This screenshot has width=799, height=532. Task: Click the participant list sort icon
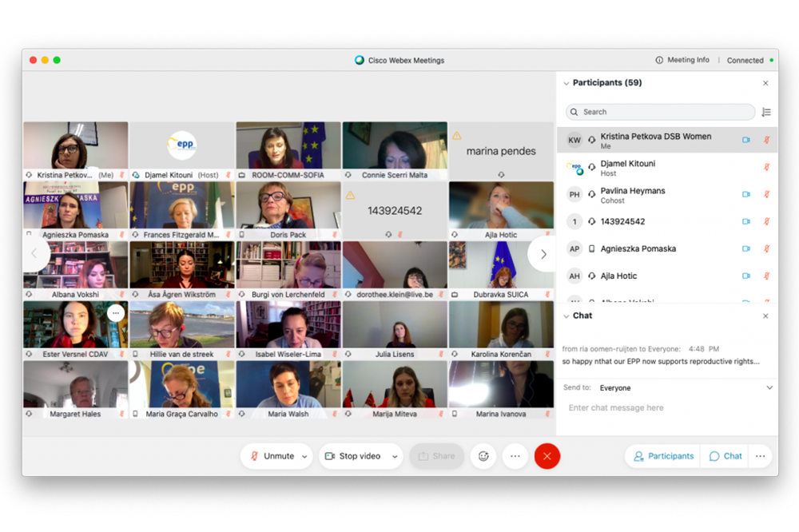(766, 112)
